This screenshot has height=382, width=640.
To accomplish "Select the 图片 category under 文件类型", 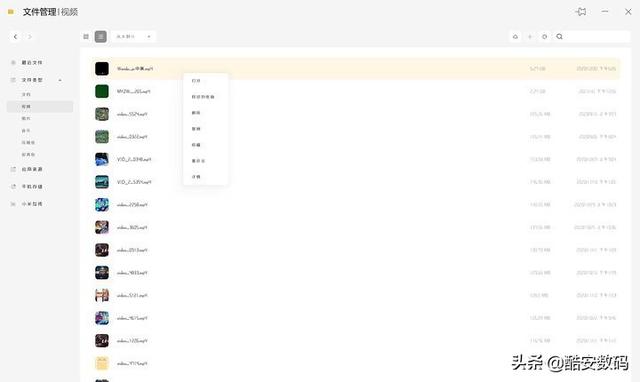I will (26, 118).
